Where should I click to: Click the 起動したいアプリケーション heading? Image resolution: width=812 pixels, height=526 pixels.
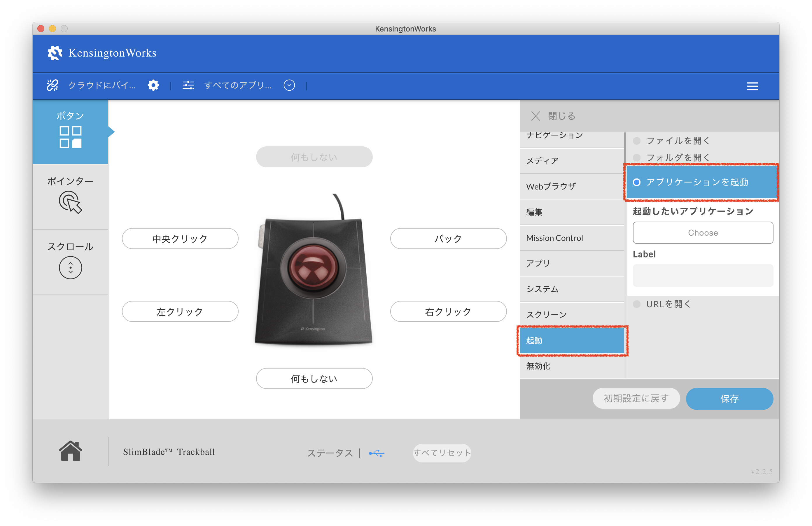pos(693,211)
